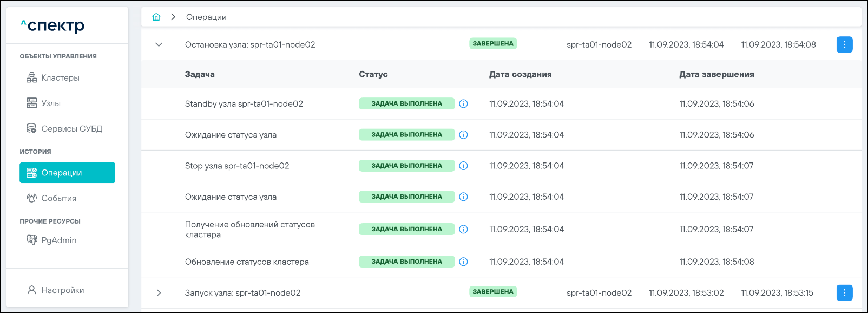The image size is (868, 313).
Task: Open three-dot menu for Остановка узла operation
Action: pos(844,44)
